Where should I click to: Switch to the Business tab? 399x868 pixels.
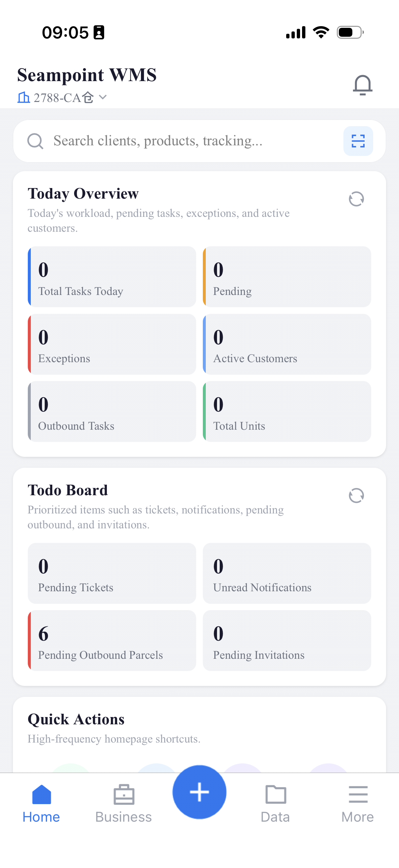coord(124,803)
